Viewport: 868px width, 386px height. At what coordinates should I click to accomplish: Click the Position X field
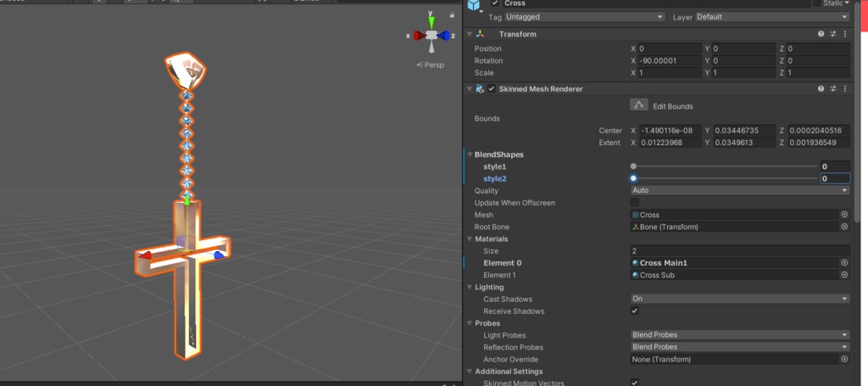670,48
